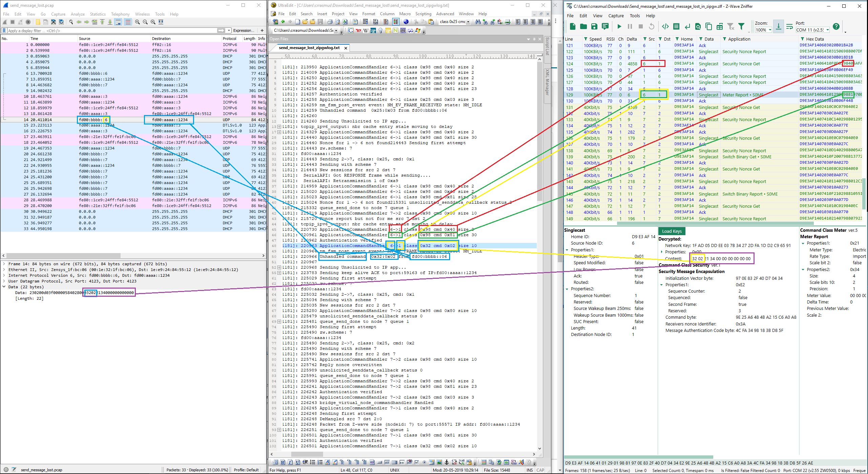
Task: Expand Ethernet II details in Wireshark
Action: (4, 270)
